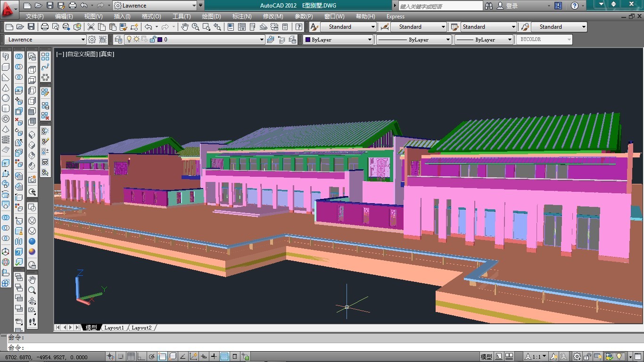Click the Zoom Realtime magnifier icon
Image resolution: width=644 pixels, height=362 pixels.
click(196, 27)
